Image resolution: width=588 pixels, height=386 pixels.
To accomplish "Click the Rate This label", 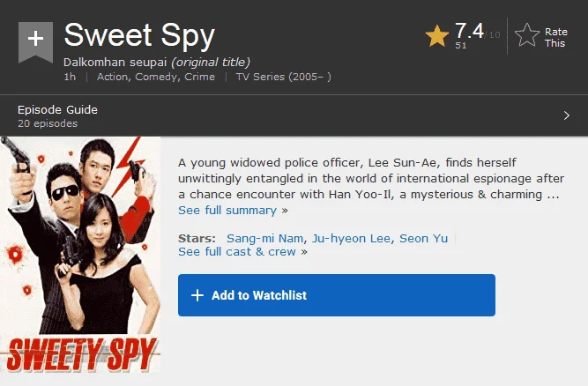I will [x=555, y=38].
